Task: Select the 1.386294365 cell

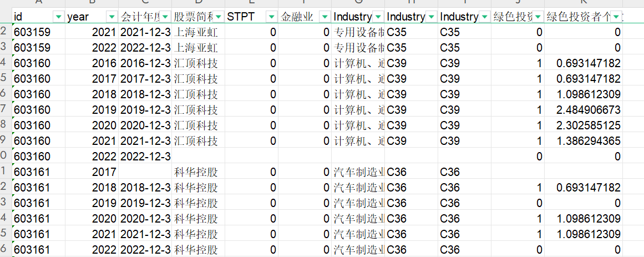Action: click(588, 142)
